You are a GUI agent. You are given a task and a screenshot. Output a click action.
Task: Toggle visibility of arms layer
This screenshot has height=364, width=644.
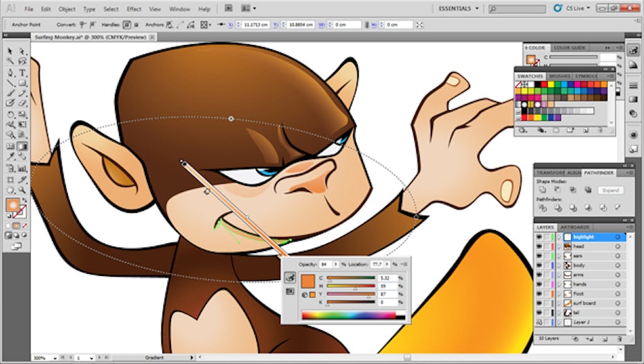tap(539, 275)
